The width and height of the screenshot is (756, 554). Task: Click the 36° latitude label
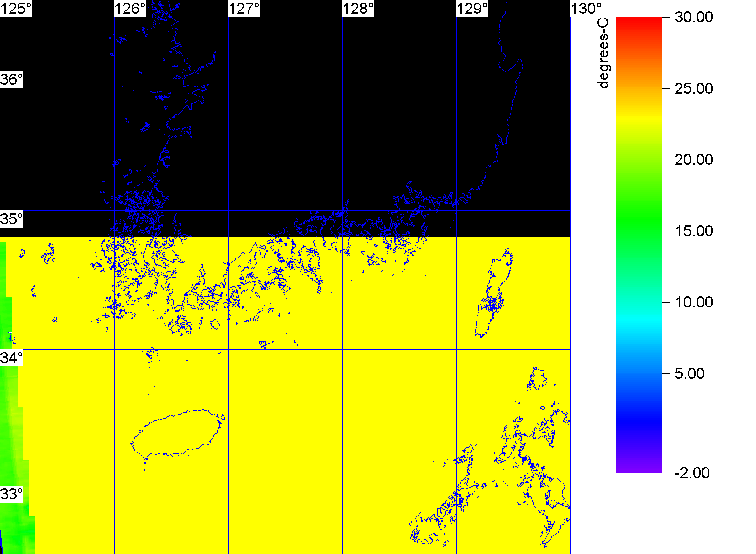(x=11, y=79)
